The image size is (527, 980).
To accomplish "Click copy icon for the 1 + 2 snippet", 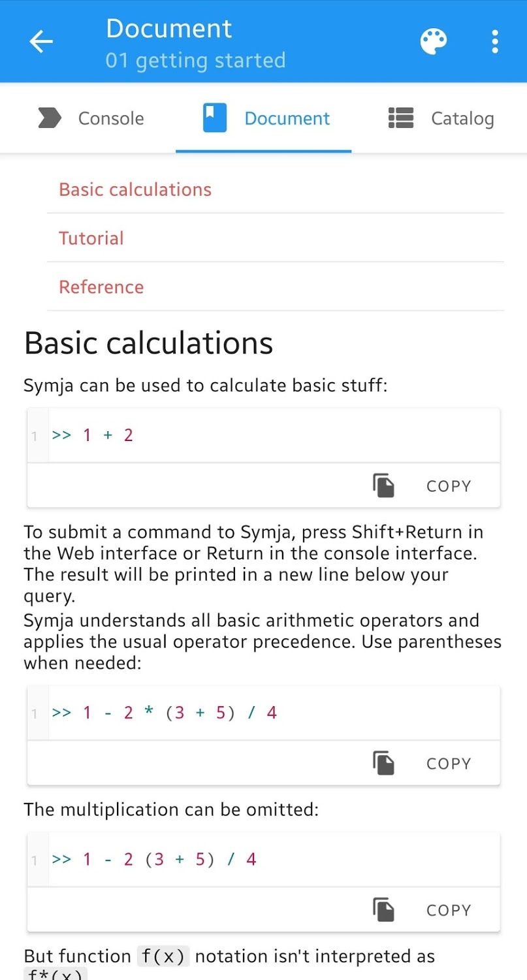I will 384,486.
